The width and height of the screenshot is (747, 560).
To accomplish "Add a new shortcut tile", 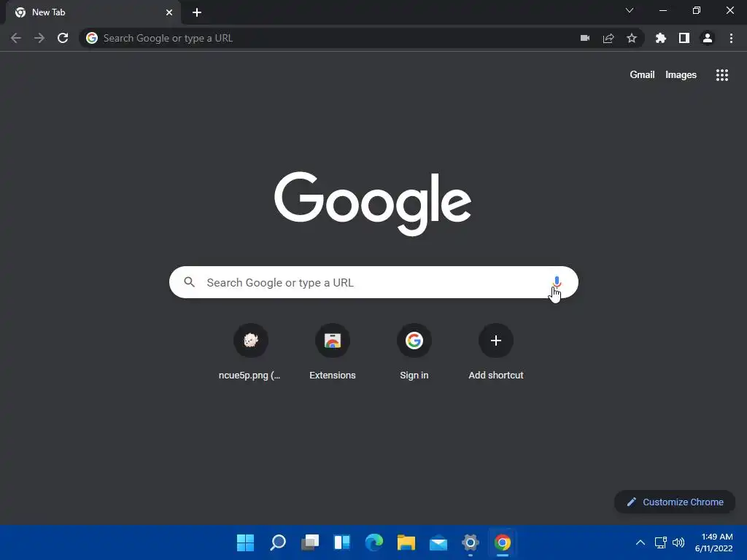I will coord(496,352).
